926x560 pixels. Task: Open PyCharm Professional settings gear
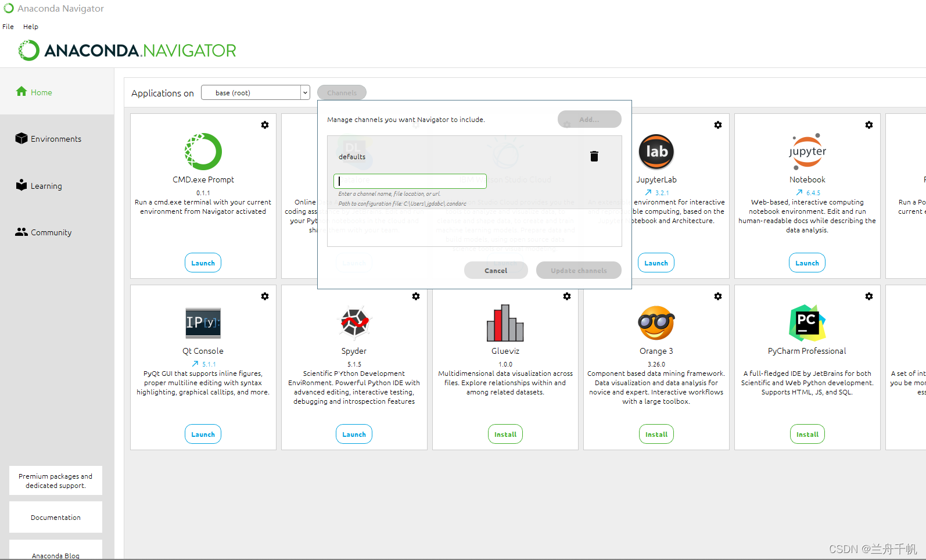(869, 296)
